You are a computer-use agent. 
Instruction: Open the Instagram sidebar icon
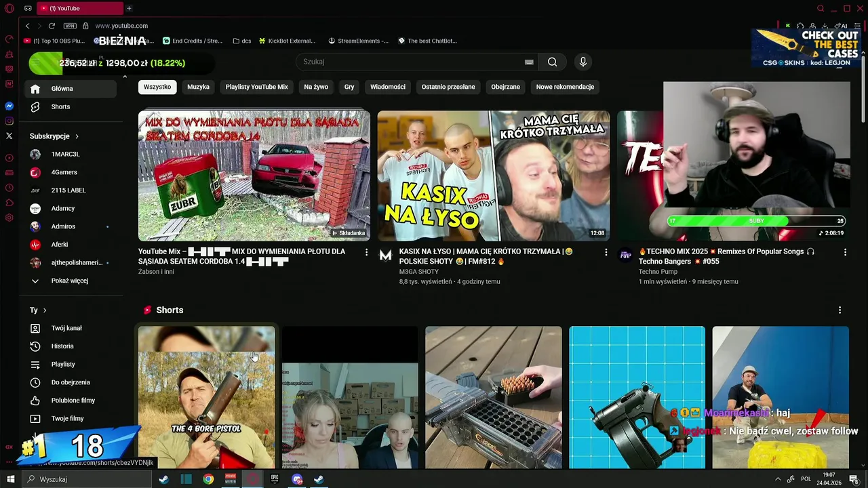tap(9, 121)
